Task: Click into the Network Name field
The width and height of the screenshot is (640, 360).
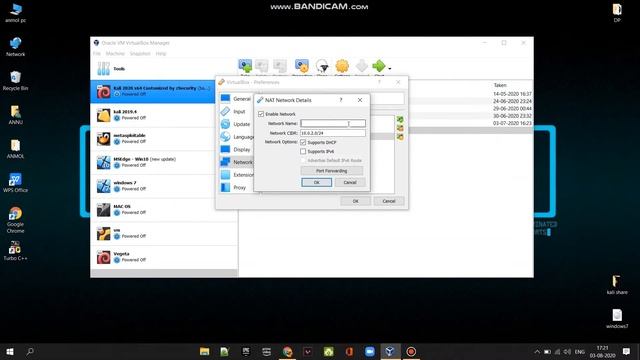Action: point(333,123)
